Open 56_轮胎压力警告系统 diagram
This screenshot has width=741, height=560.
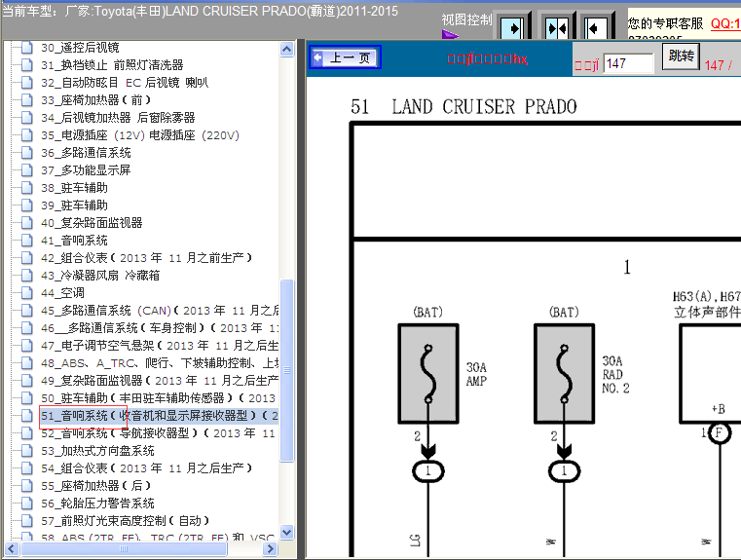(x=97, y=503)
